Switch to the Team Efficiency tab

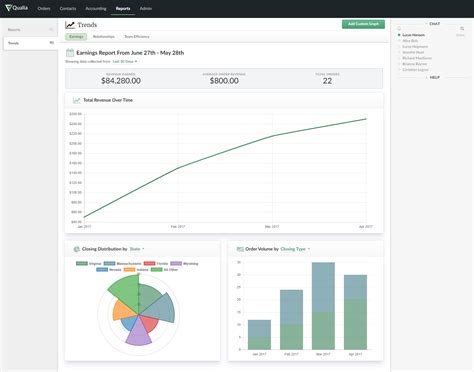[x=137, y=37]
